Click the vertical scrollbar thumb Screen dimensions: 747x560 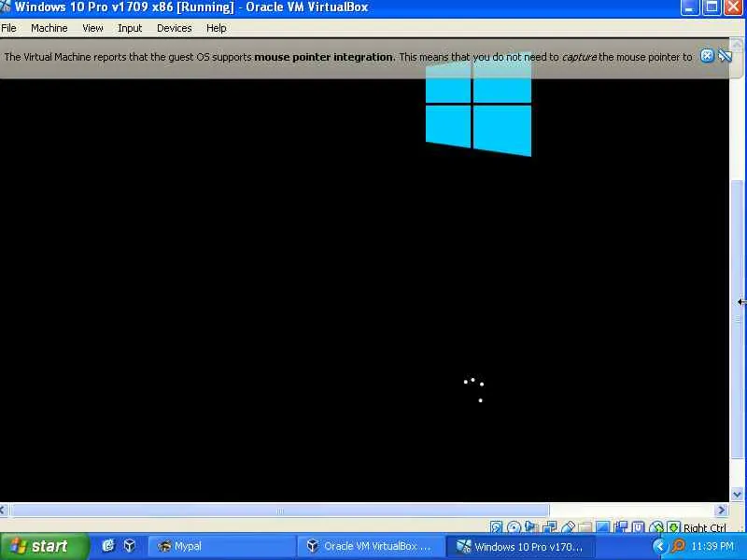[737, 319]
